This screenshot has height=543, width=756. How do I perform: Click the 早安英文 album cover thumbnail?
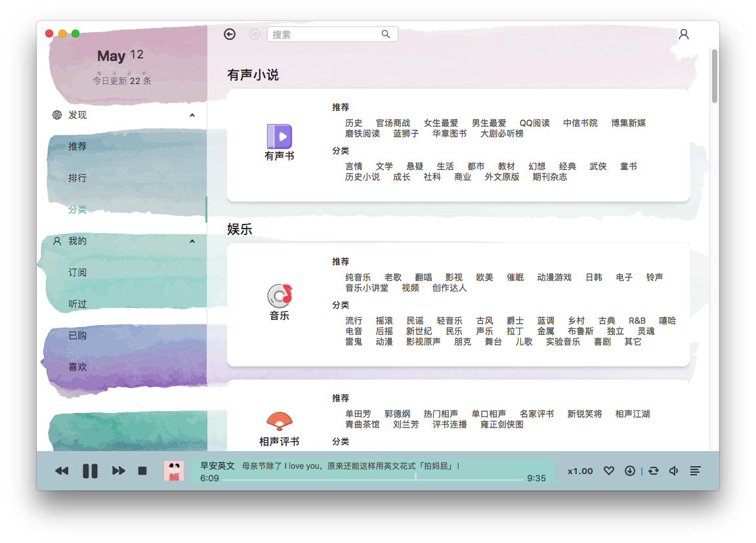pyautogui.click(x=174, y=471)
